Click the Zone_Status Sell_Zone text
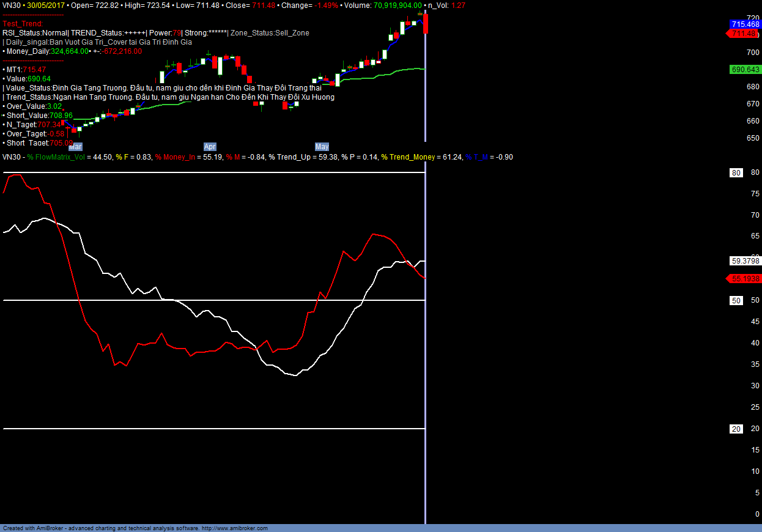 pyautogui.click(x=270, y=33)
